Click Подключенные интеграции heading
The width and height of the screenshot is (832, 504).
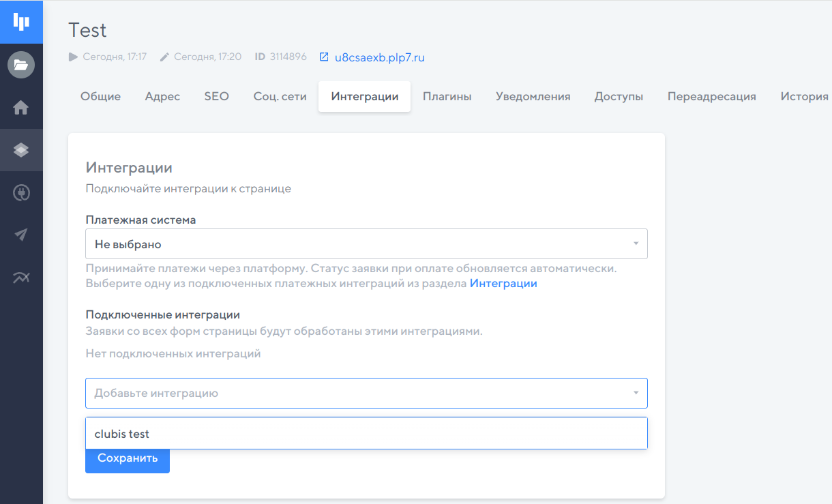click(163, 314)
